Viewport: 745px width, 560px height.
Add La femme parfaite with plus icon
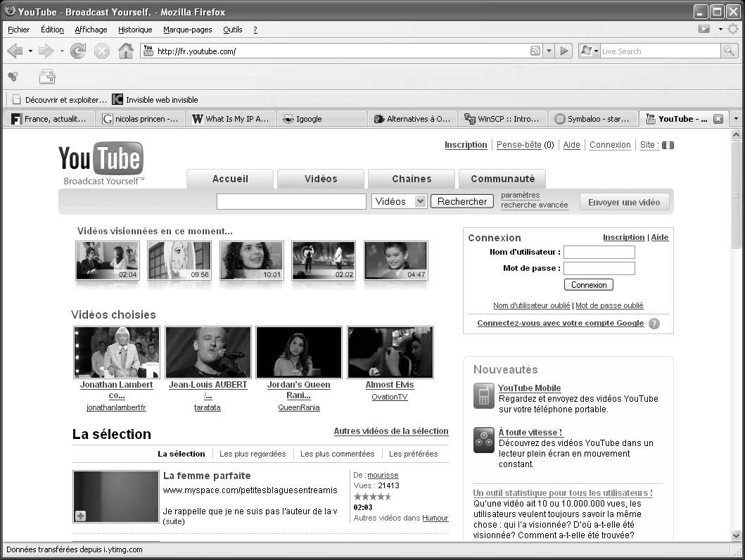[x=80, y=516]
